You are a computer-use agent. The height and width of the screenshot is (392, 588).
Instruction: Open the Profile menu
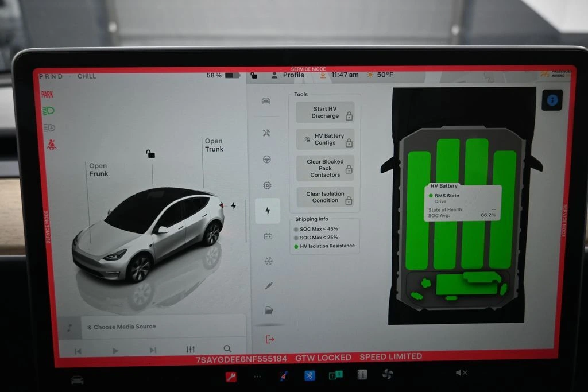pos(288,75)
